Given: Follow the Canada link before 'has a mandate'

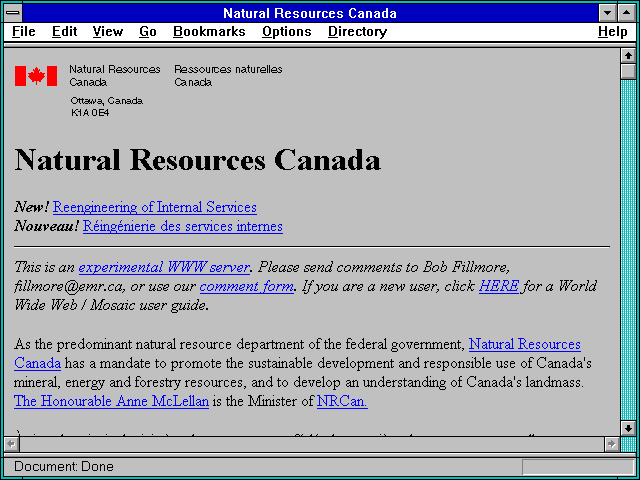Looking at the screenshot, I should [x=38, y=363].
